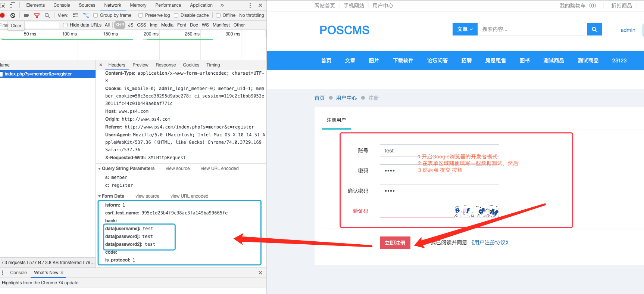The image size is (644, 294).
Task: Check Hide data URLs
Action: tap(65, 25)
